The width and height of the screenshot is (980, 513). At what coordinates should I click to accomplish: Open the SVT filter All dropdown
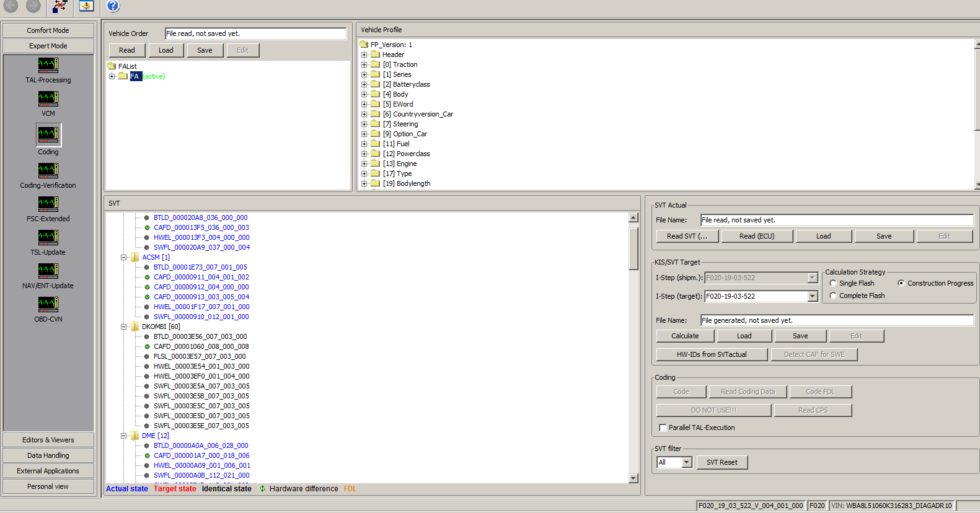[687, 462]
